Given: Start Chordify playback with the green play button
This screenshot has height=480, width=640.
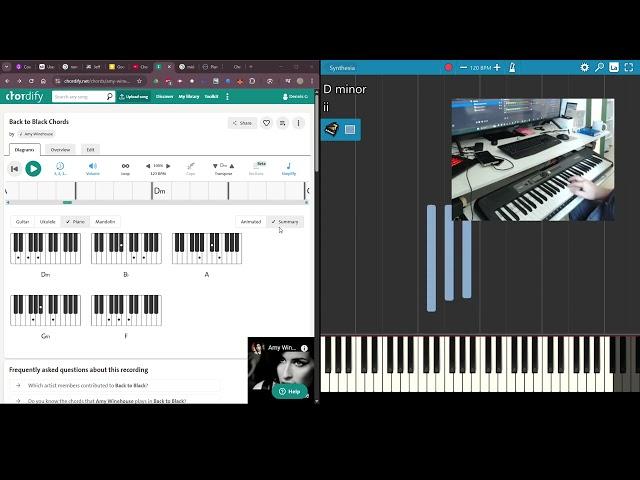Looking at the screenshot, I should (x=33, y=169).
